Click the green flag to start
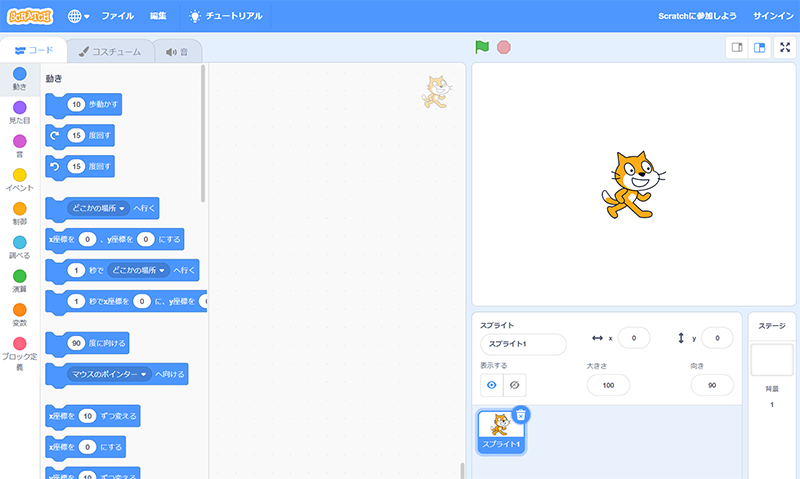800x479 pixels. [x=482, y=47]
